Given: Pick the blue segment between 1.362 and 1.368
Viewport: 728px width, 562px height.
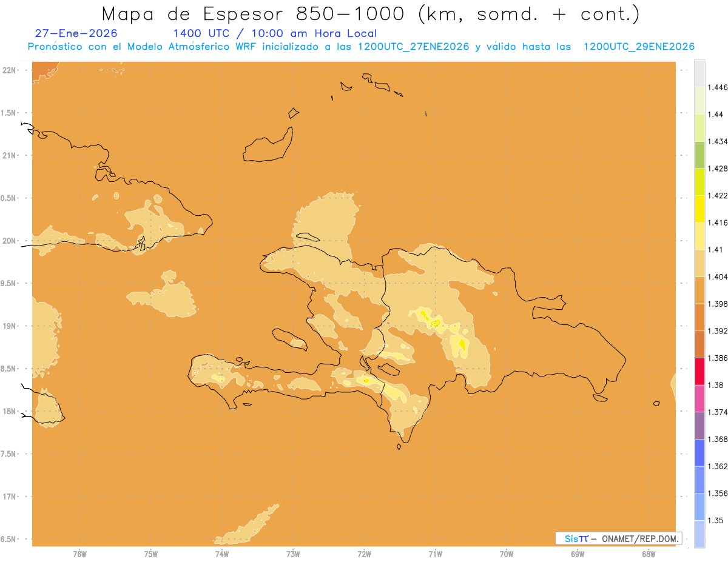Looking at the screenshot, I should (x=699, y=453).
